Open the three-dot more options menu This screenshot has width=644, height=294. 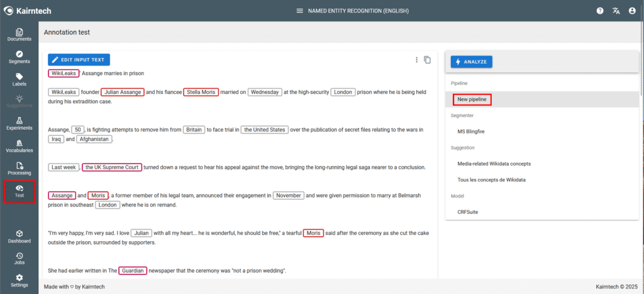[x=416, y=60]
